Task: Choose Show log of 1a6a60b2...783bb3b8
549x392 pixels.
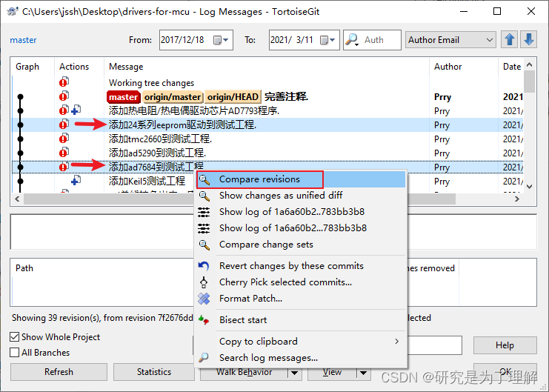Action: 300,228
